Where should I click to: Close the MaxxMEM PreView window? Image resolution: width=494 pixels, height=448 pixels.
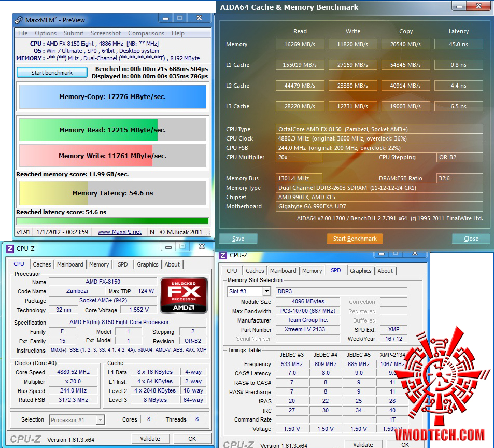click(199, 18)
